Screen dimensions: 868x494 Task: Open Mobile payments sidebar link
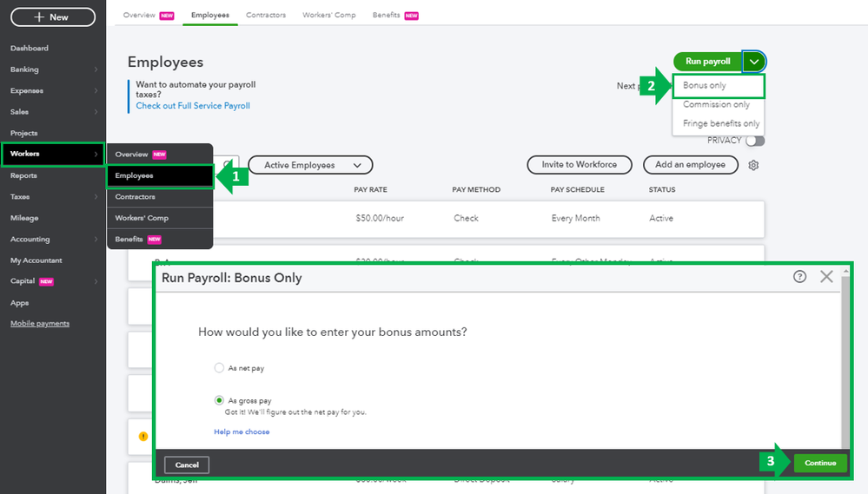40,324
